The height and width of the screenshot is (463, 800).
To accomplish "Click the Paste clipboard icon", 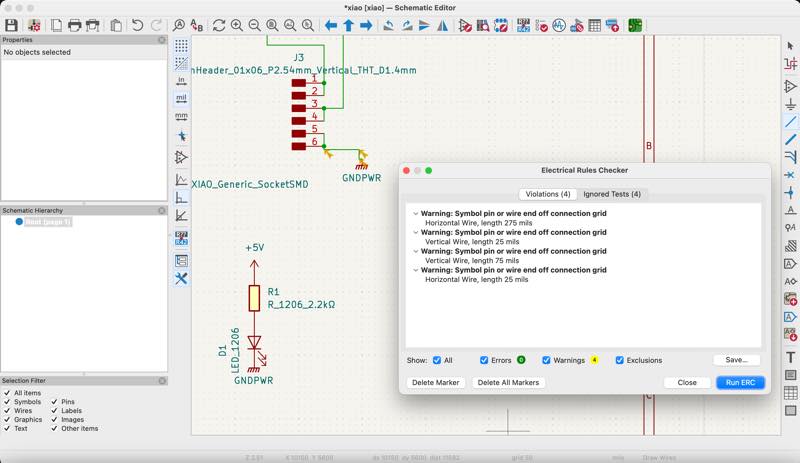I will [x=116, y=25].
